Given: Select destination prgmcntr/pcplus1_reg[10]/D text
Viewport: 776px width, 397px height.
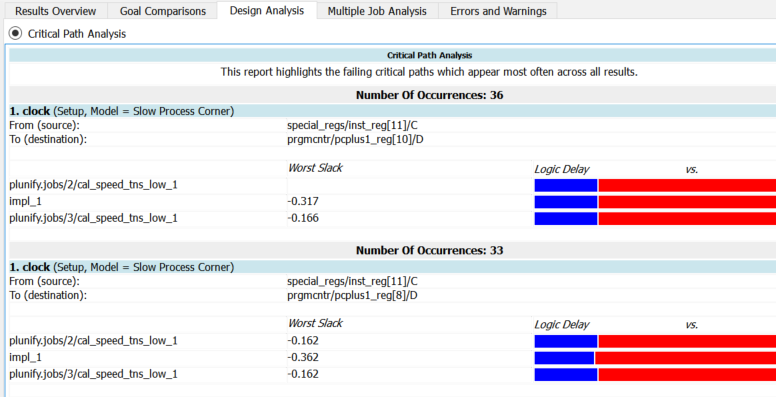Looking at the screenshot, I should pyautogui.click(x=355, y=140).
